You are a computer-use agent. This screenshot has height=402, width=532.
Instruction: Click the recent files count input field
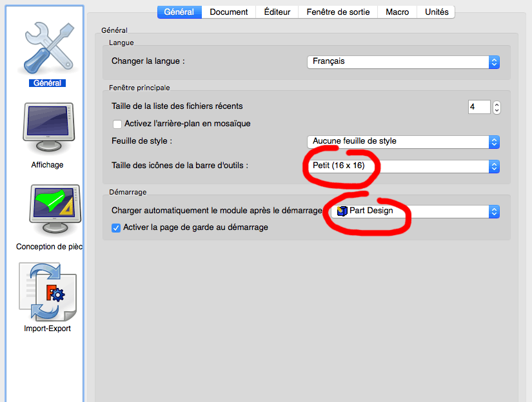[x=478, y=107]
